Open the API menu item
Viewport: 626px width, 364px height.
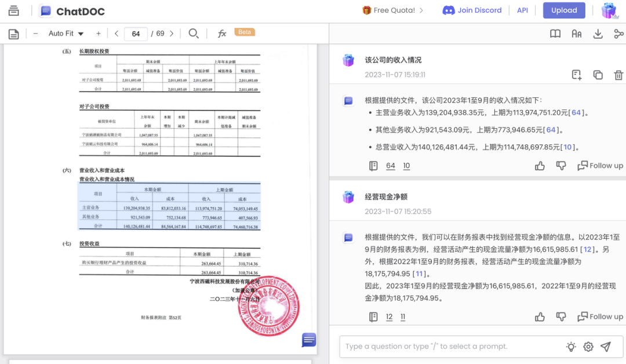pos(522,10)
